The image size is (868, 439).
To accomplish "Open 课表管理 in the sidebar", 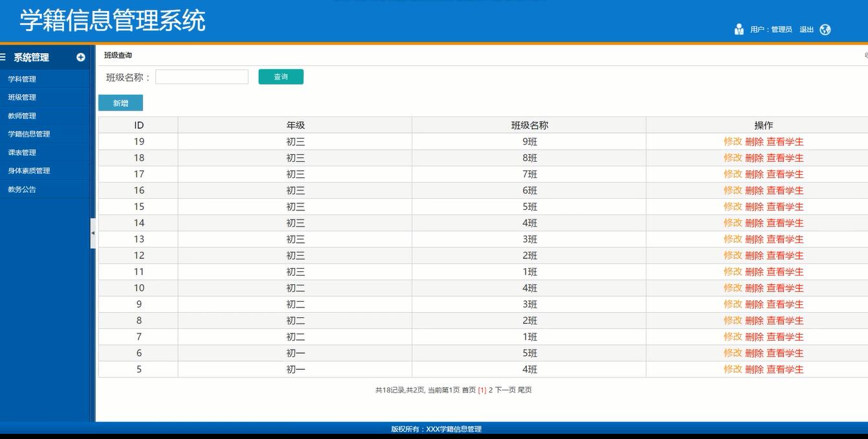I will (x=22, y=153).
